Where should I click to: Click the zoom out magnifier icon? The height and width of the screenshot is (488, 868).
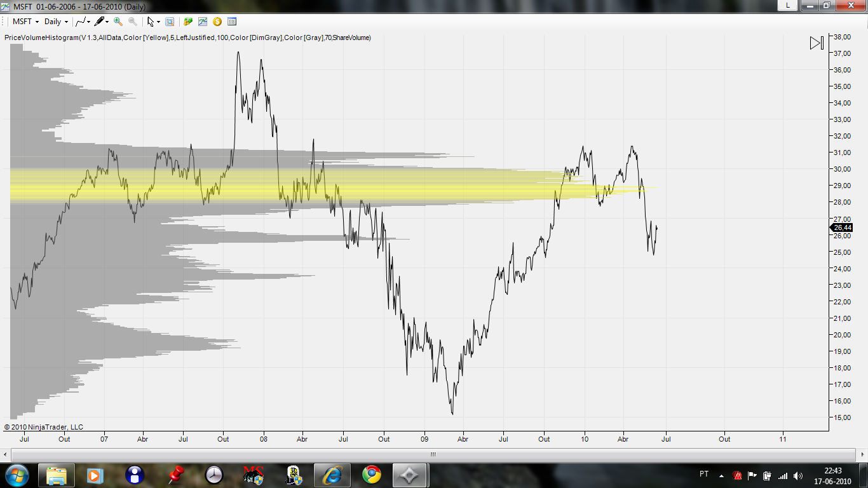(x=132, y=22)
